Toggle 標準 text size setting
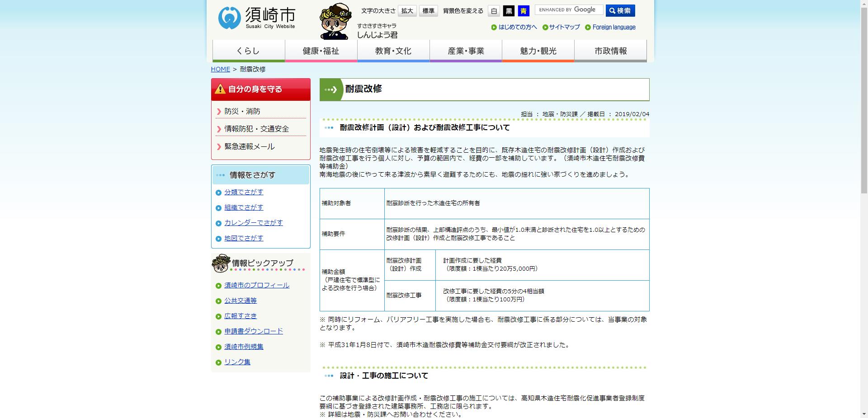The image size is (868, 418). click(x=428, y=11)
